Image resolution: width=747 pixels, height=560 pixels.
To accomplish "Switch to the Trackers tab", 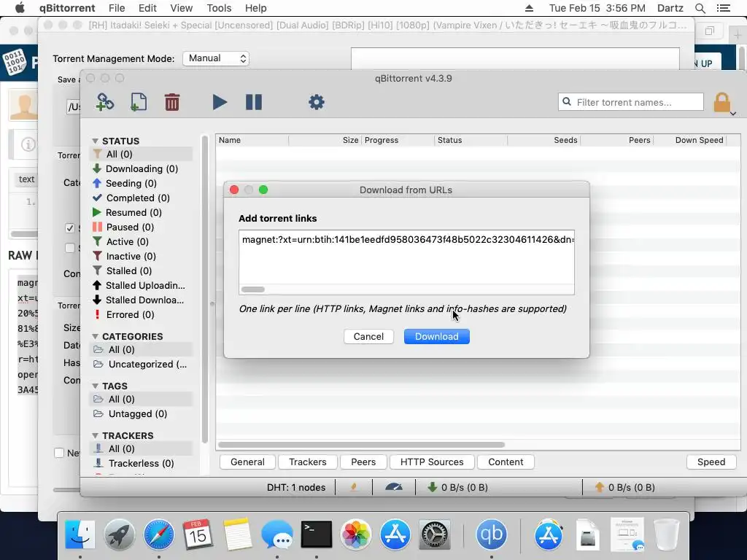I will (308, 462).
